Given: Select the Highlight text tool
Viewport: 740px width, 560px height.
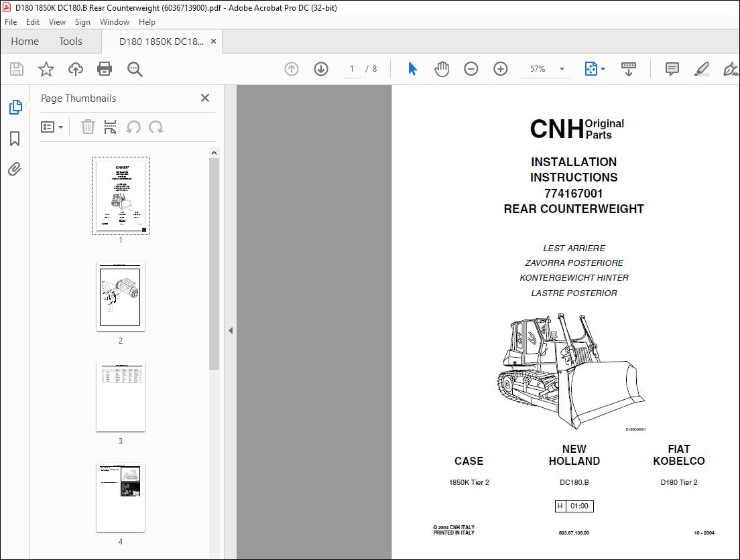Looking at the screenshot, I should [x=702, y=70].
